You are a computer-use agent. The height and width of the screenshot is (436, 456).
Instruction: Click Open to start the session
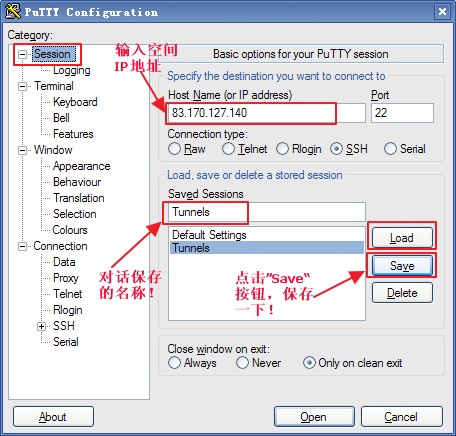point(314,417)
